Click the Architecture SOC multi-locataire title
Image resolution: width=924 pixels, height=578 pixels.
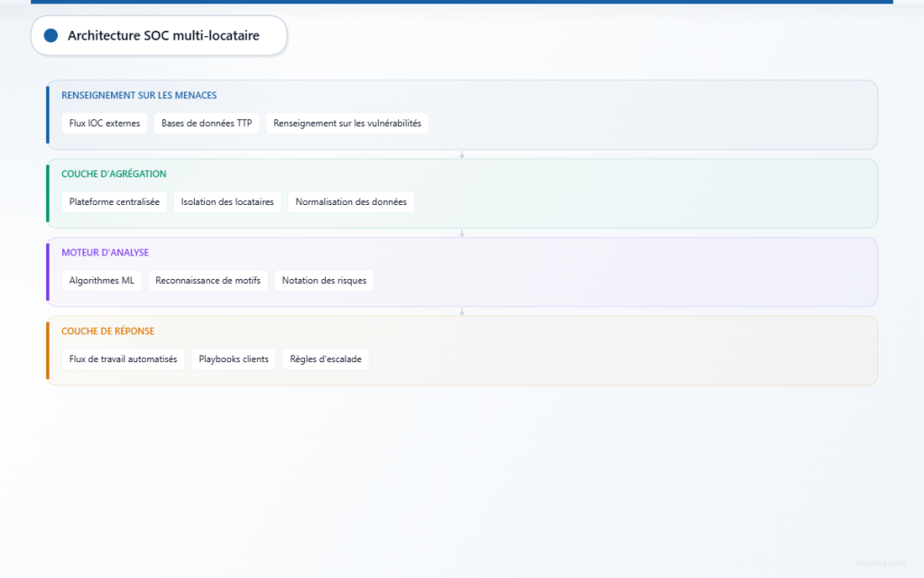[x=163, y=35]
